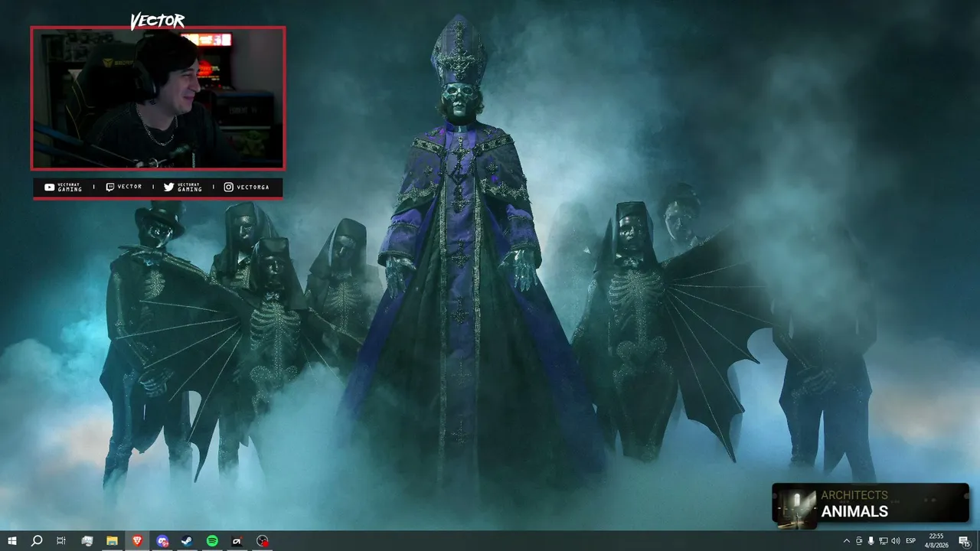Open the black red-and-white logo taskbar app
The image size is (980, 551).
237,541
